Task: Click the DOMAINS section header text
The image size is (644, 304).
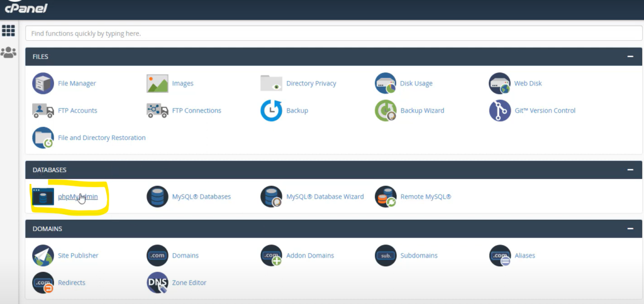Action: pos(47,229)
